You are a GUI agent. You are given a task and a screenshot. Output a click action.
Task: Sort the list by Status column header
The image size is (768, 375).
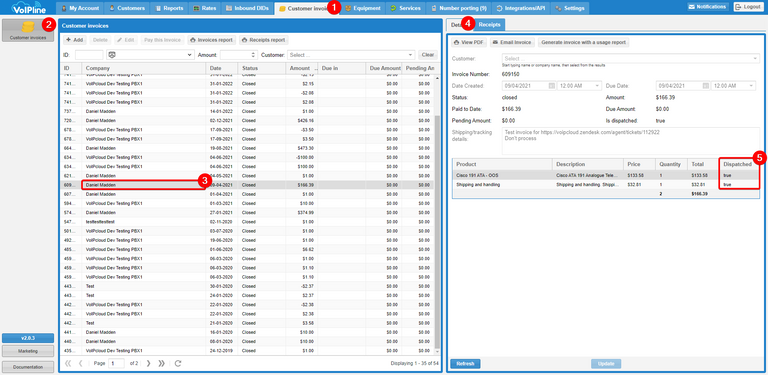click(262, 68)
